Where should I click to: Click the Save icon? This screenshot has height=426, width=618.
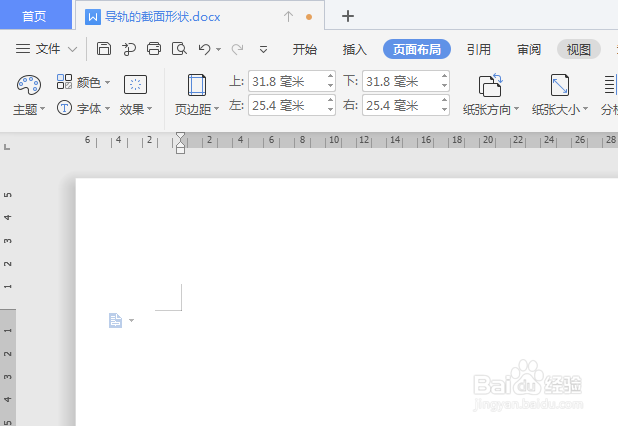click(x=104, y=49)
